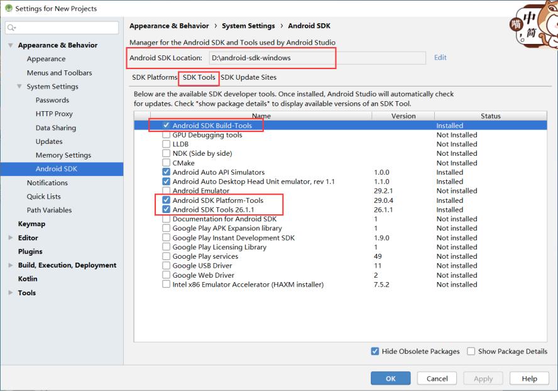Enable the GPU Debugging tools checkbox
The image size is (558, 392).
pyautogui.click(x=166, y=135)
